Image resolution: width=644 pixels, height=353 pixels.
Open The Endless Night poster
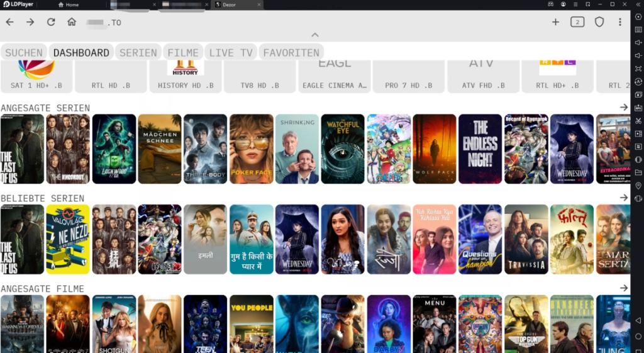point(480,148)
